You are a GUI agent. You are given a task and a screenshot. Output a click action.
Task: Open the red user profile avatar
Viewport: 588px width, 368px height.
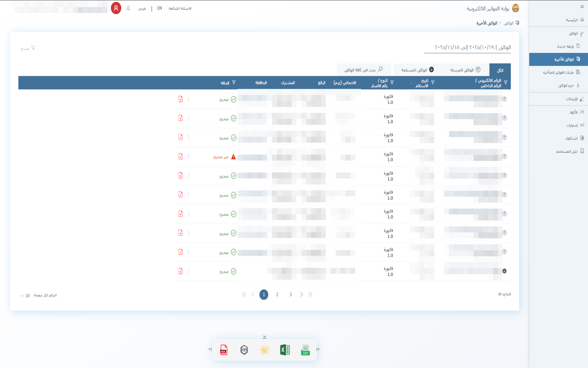[x=116, y=8]
